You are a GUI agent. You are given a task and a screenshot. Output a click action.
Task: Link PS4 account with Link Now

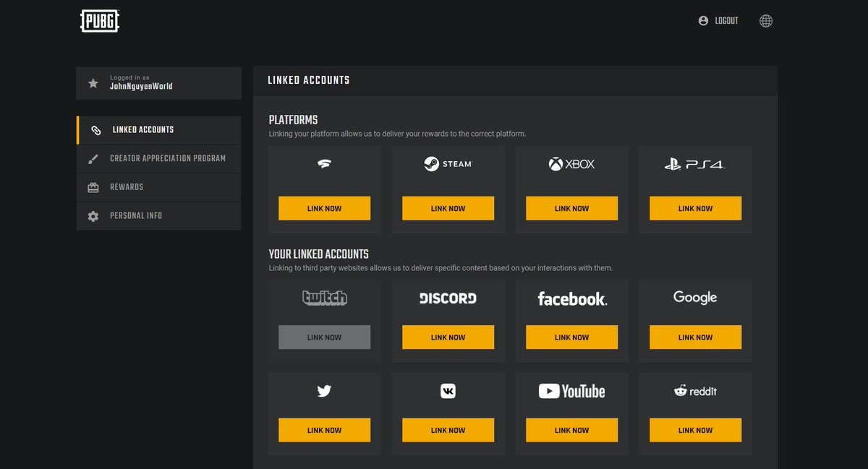[695, 208]
